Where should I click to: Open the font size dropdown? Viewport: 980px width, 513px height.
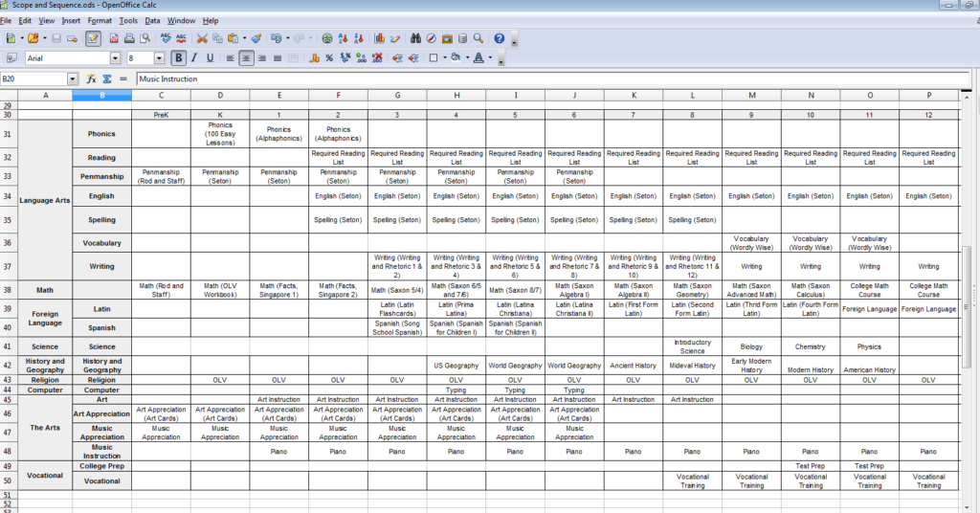pyautogui.click(x=159, y=58)
